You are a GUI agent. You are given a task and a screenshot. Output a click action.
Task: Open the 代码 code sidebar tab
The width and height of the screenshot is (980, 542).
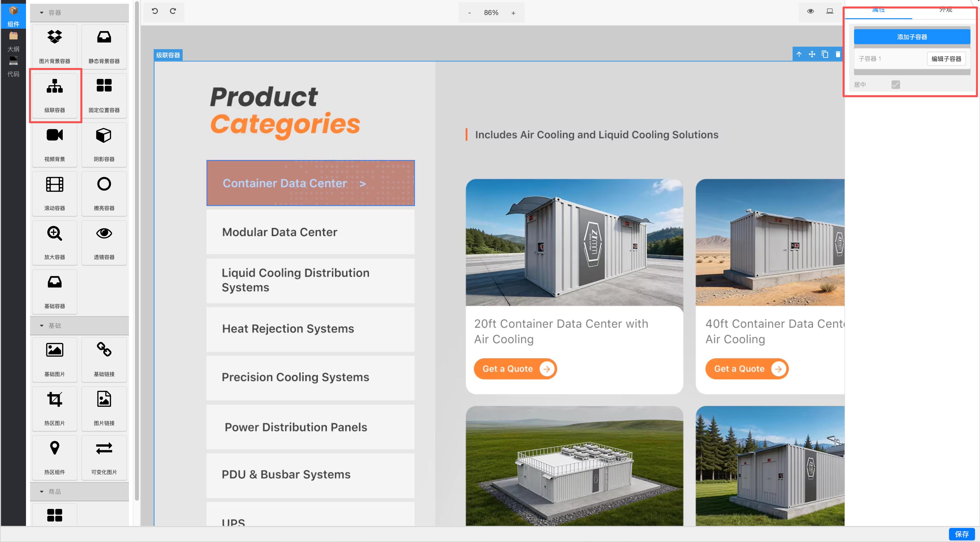13,66
